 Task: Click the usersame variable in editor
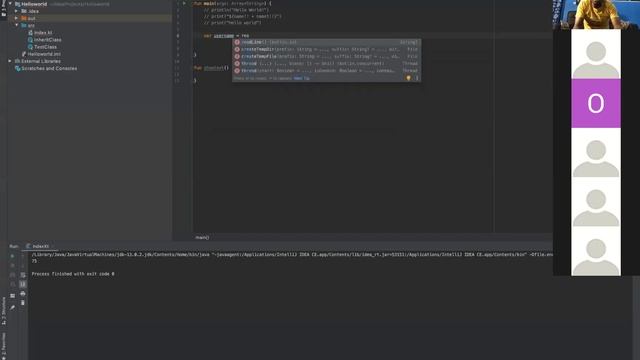click(224, 36)
